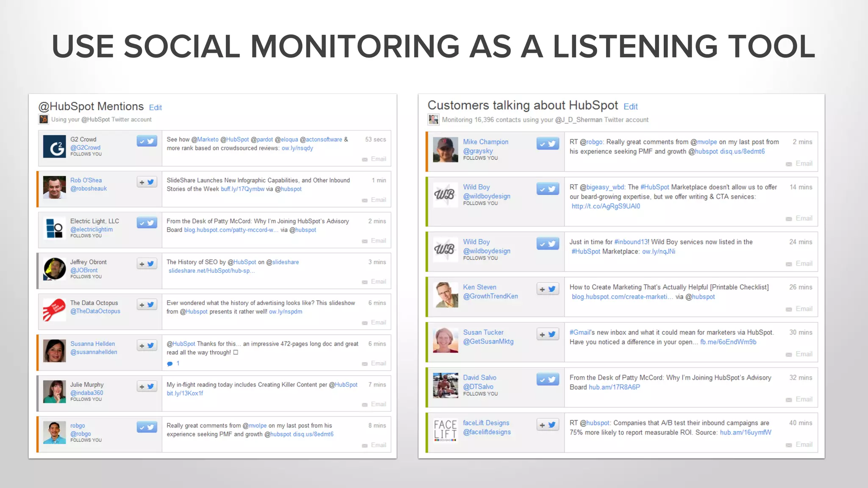Toggle Twitter follow for G2 Crowd

(x=147, y=141)
